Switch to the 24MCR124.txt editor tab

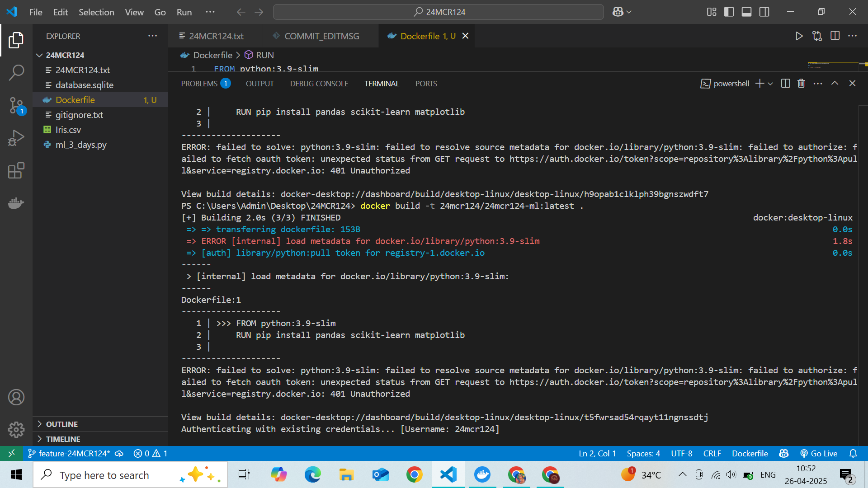[216, 36]
